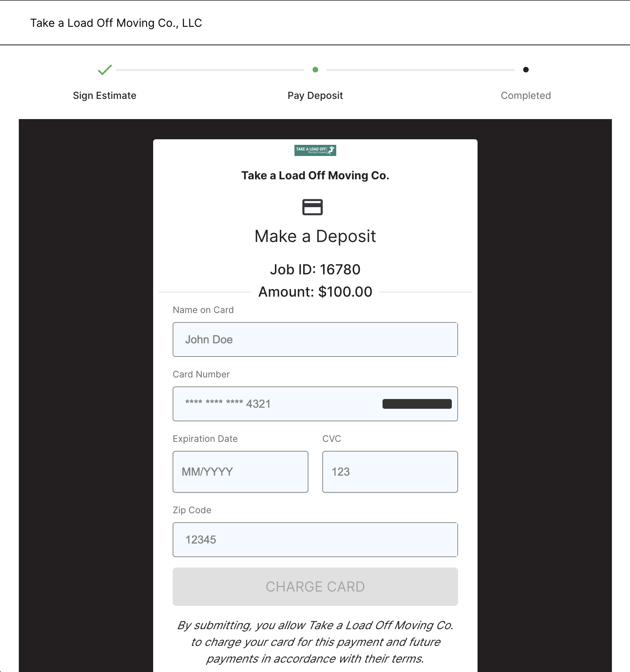The height and width of the screenshot is (672, 630).
Task: Click the green Pay Deposit step dot
Action: point(315,70)
